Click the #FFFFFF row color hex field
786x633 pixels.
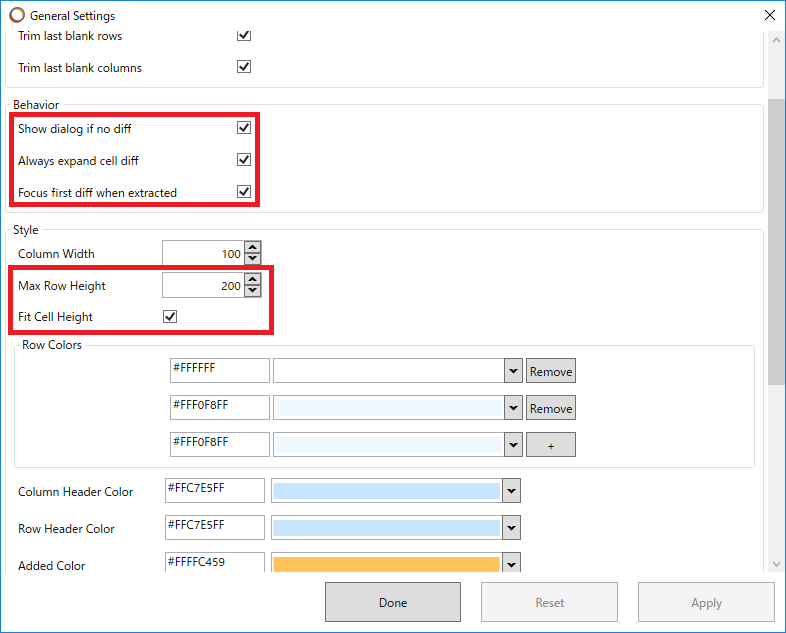click(220, 370)
